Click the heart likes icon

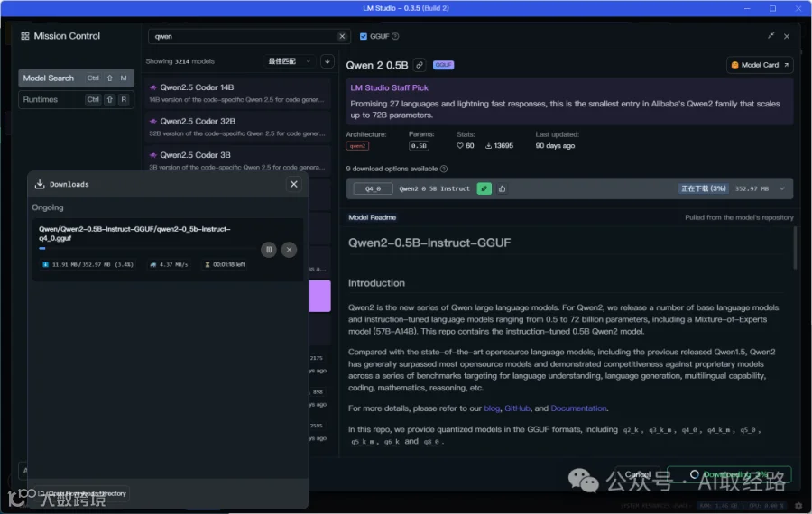460,146
